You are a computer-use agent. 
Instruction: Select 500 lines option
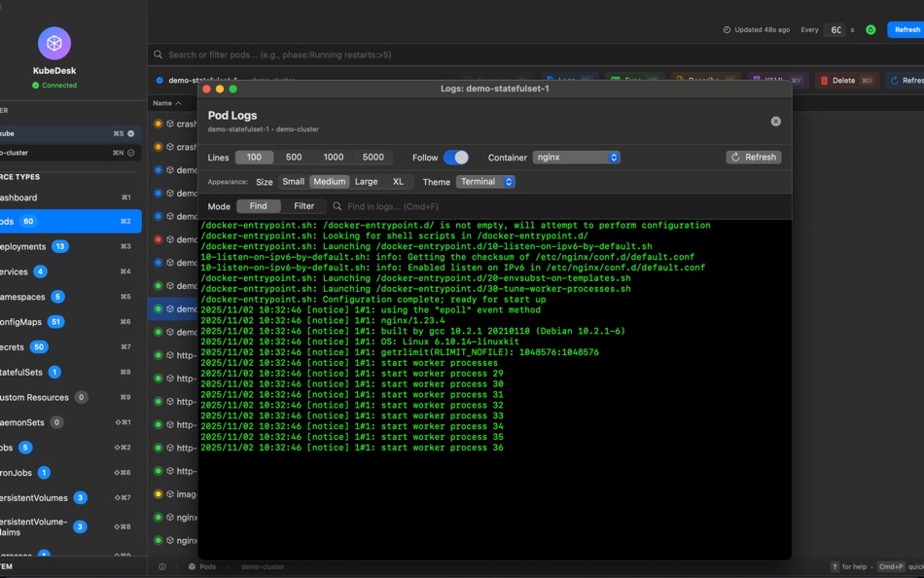[294, 157]
